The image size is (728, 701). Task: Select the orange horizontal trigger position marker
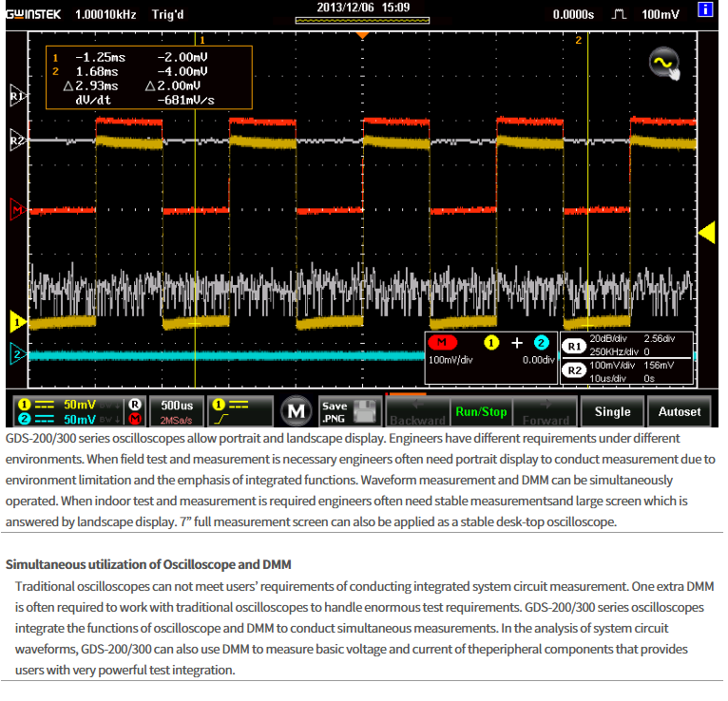pyautogui.click(x=362, y=35)
